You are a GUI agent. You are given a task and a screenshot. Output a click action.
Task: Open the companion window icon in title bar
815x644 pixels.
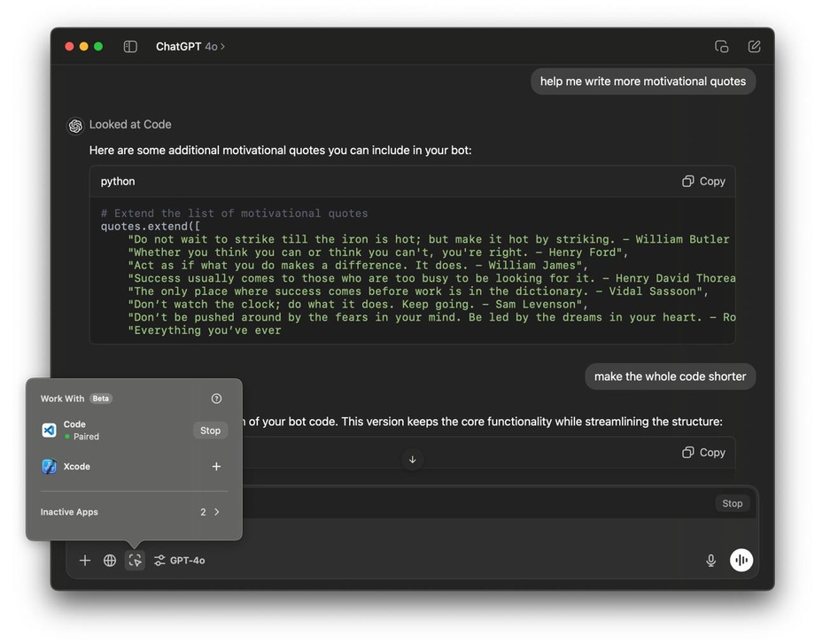(x=721, y=47)
